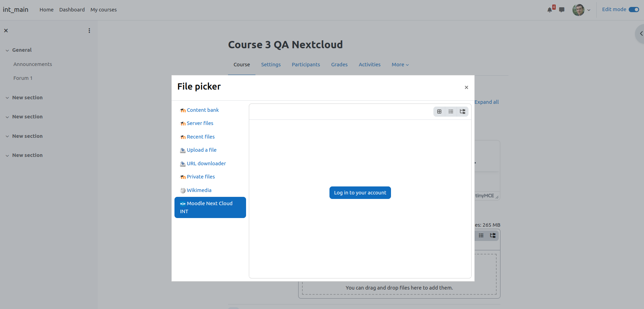The width and height of the screenshot is (644, 309).
Task: Click int_main site name
Action: tap(16, 10)
